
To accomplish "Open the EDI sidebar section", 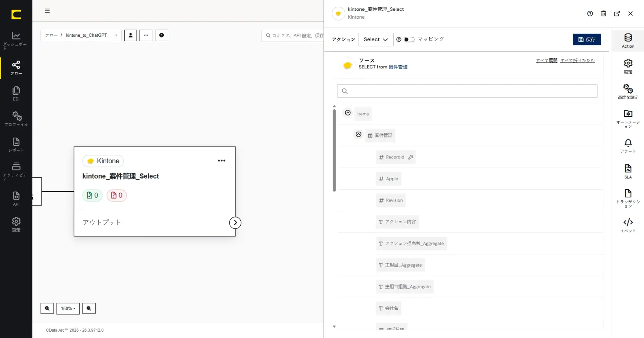I will [16, 94].
